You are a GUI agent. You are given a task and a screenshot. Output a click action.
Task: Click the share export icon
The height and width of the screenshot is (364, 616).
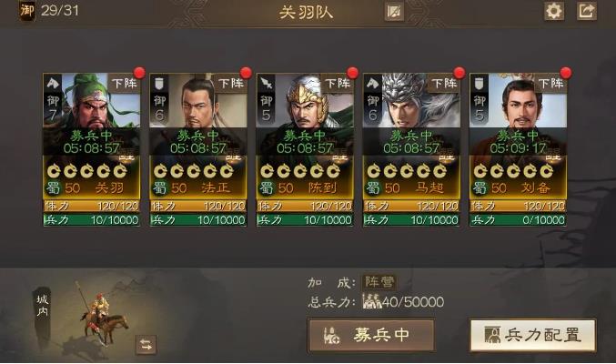(587, 11)
